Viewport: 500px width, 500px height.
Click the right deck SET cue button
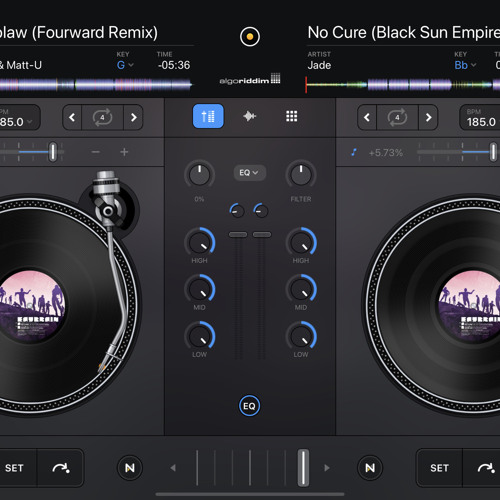coord(439,468)
